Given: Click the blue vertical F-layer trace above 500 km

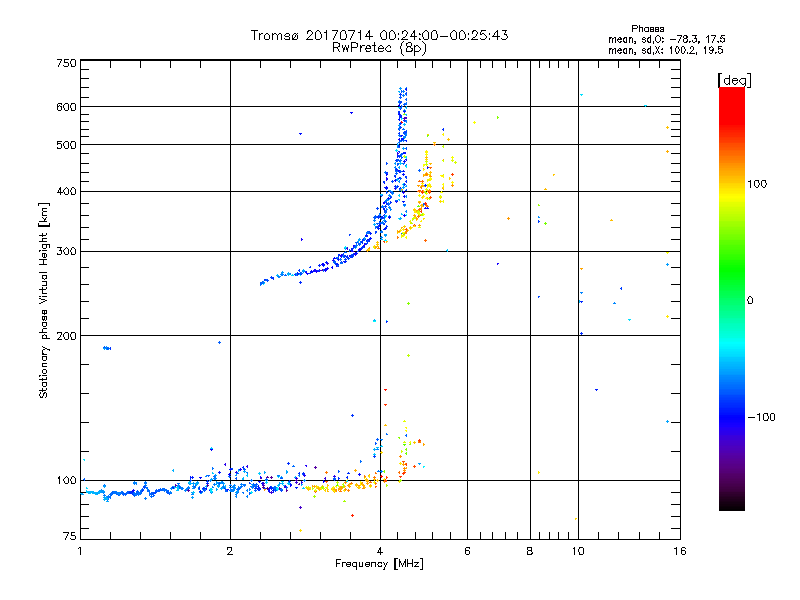Looking at the screenshot, I should [403, 116].
